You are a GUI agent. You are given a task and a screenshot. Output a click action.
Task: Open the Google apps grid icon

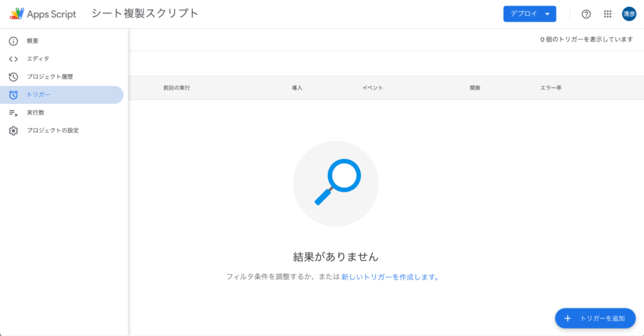coord(608,14)
